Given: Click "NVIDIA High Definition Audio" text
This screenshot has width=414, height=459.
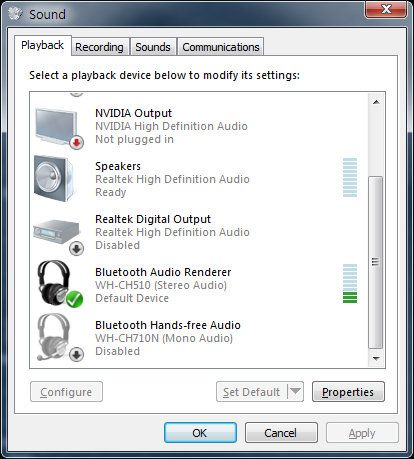Looking at the screenshot, I should coord(171,126).
